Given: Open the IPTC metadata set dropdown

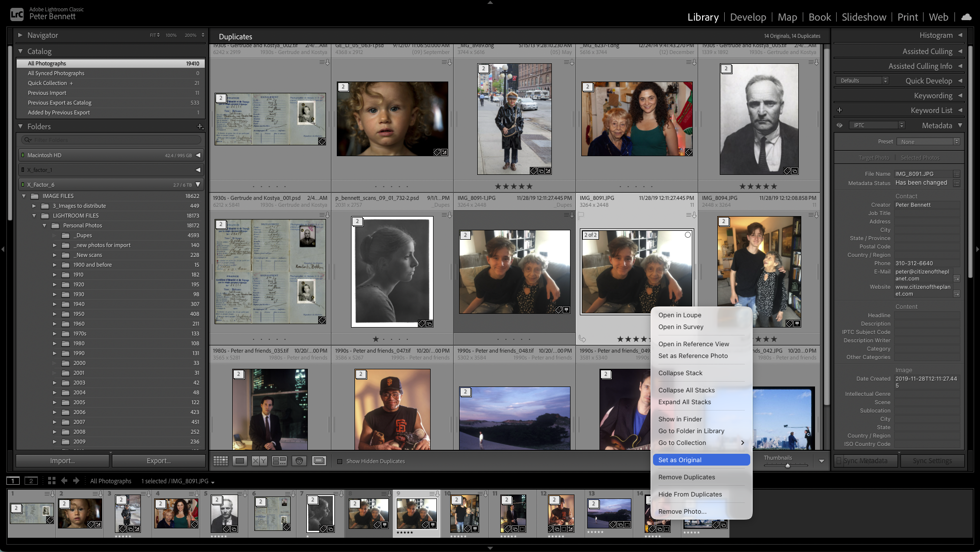Looking at the screenshot, I should [877, 125].
